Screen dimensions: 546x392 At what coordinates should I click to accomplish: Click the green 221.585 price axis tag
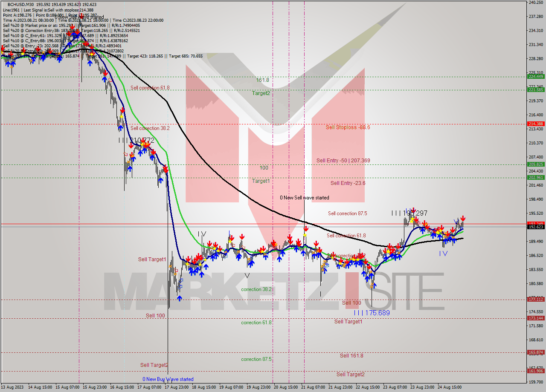click(535, 89)
